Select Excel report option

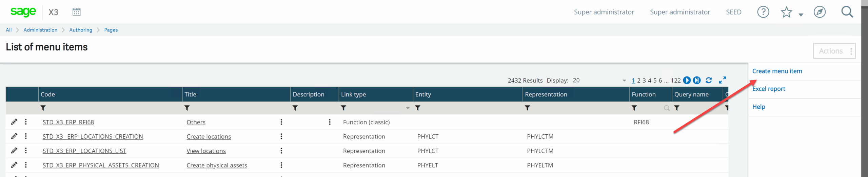(769, 89)
